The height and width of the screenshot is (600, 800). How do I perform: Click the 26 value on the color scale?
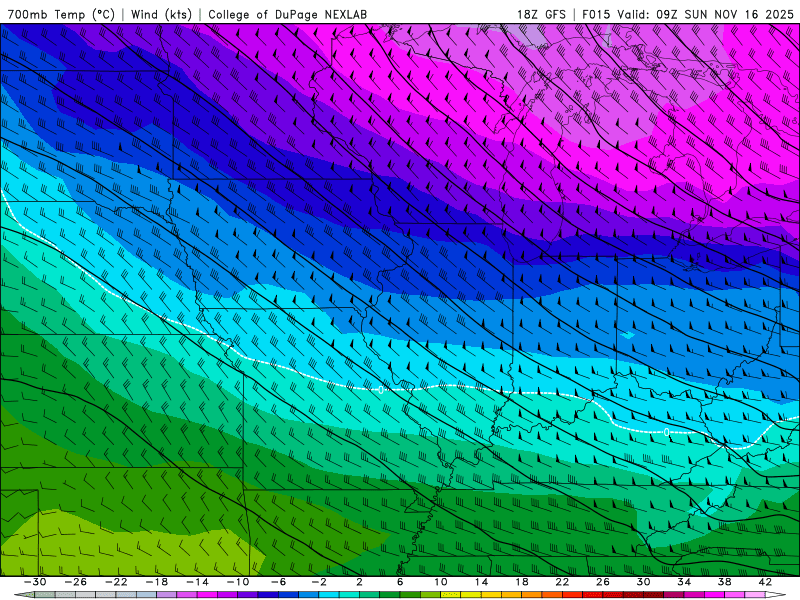(603, 582)
